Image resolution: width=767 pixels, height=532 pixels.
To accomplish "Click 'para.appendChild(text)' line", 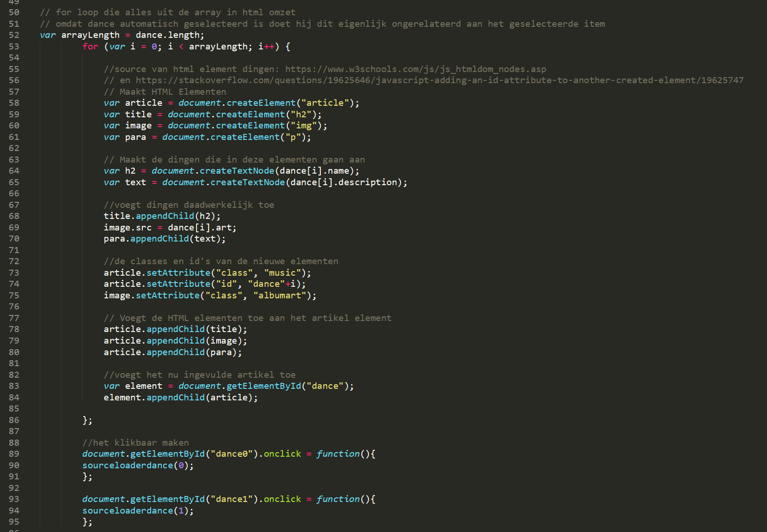I will [x=165, y=239].
